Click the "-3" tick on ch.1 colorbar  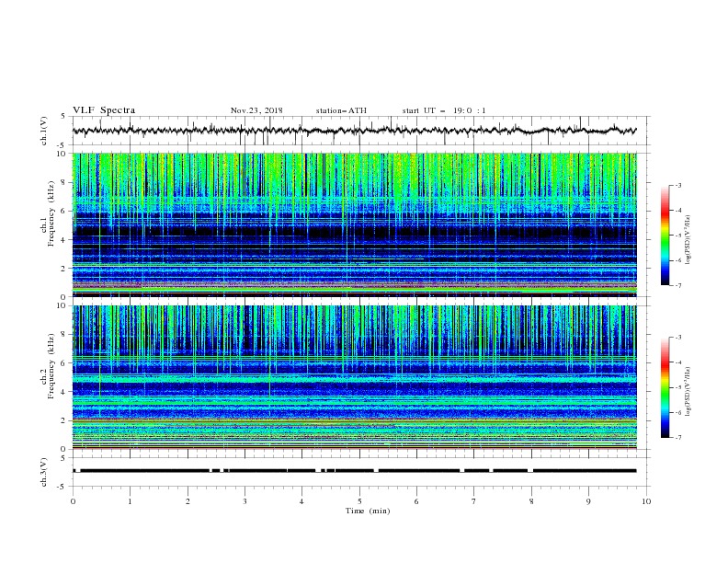pos(677,185)
